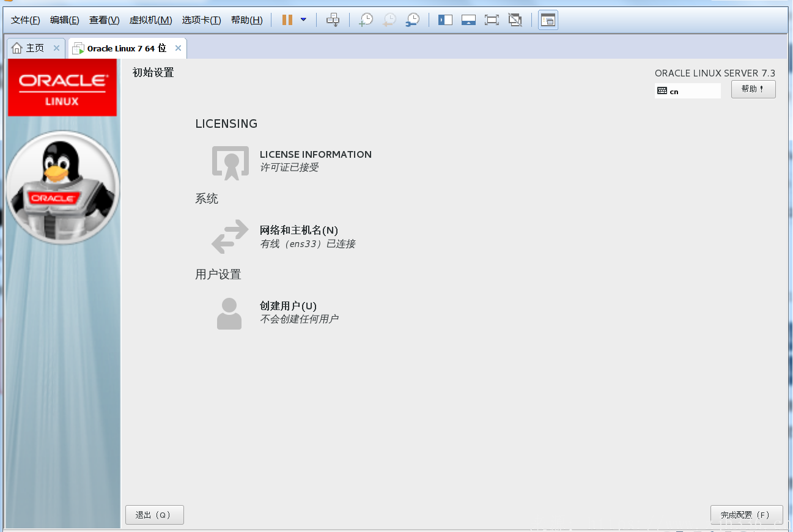Viewport: 793px width, 532px height.
Task: Open the power options dropdown arrow
Action: (x=303, y=20)
